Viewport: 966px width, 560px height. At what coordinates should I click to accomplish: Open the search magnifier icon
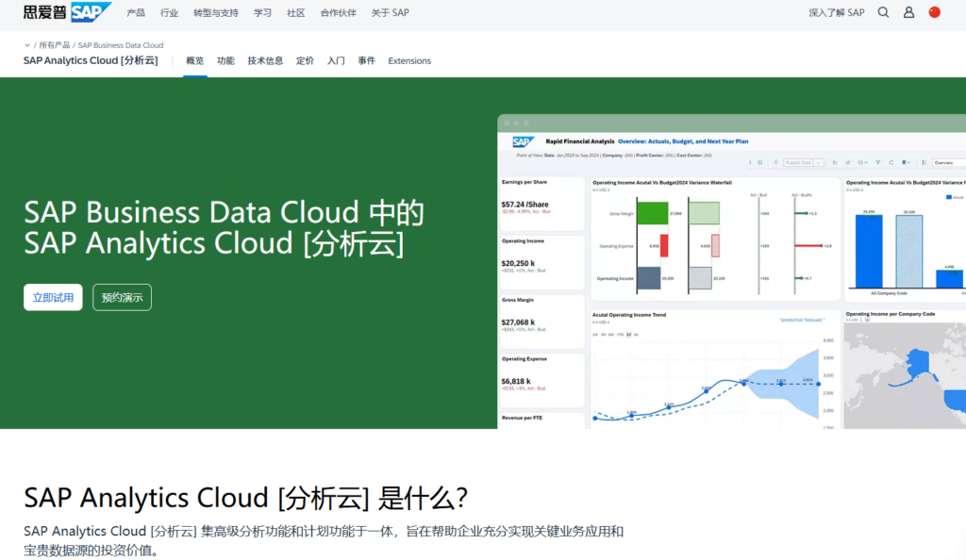click(x=883, y=12)
